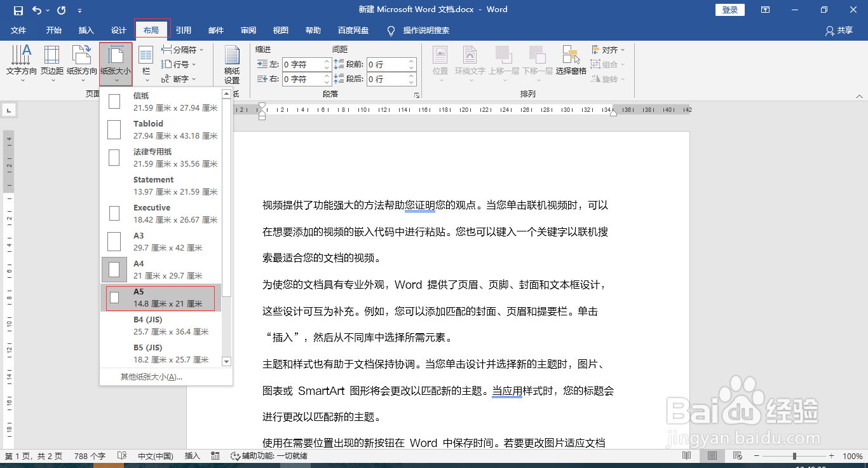Select B4 (JIS) paper size option

pos(161,326)
